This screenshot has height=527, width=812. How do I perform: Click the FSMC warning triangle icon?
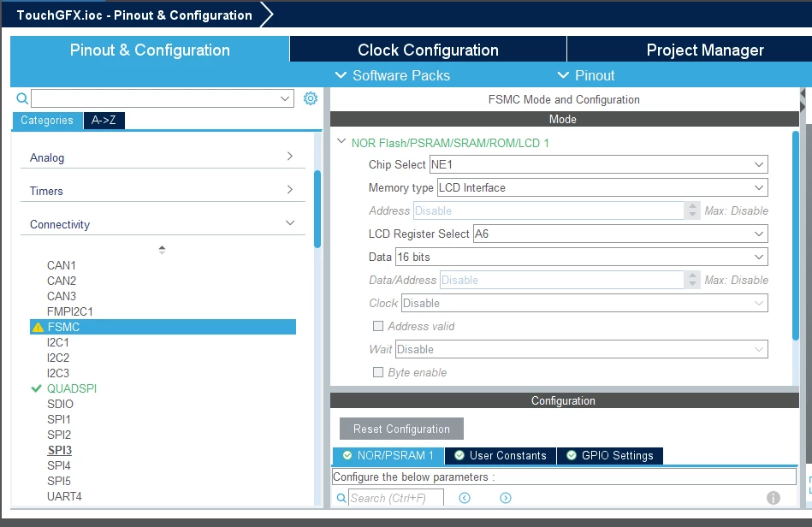click(x=38, y=327)
